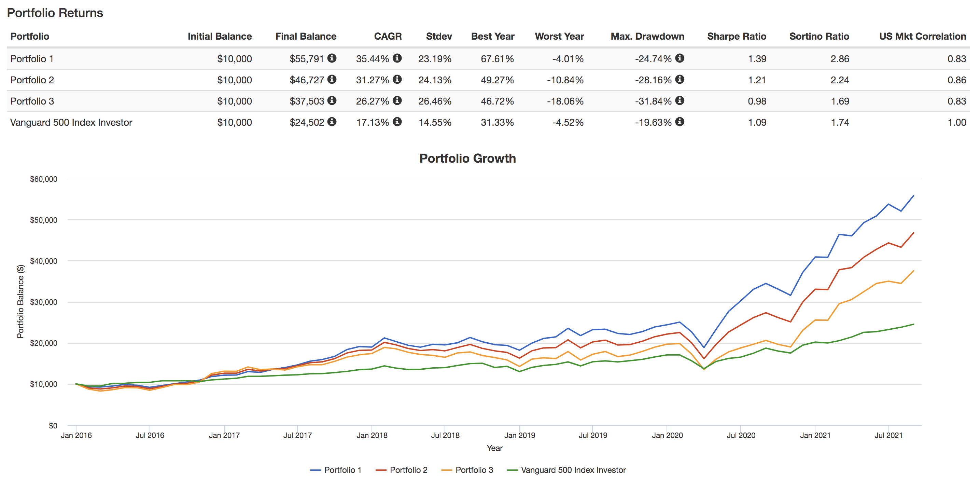Viewport: 980px width, 479px height.
Task: Click the Worst Year column header
Action: click(559, 36)
